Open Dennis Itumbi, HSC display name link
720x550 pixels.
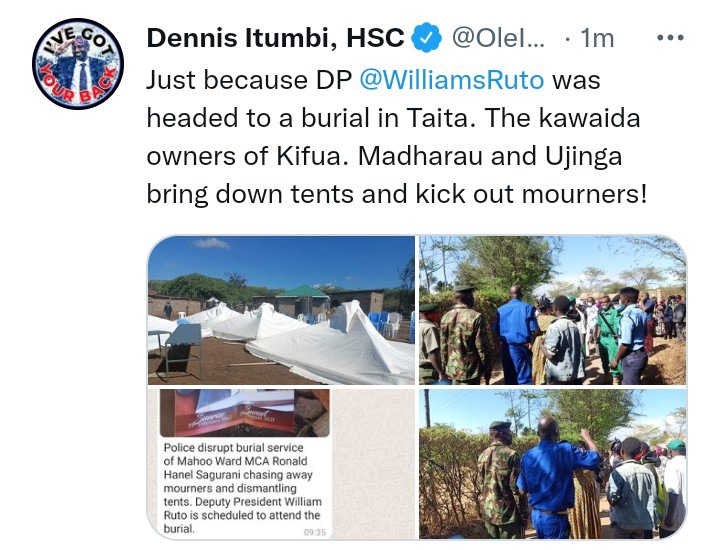coord(275,38)
